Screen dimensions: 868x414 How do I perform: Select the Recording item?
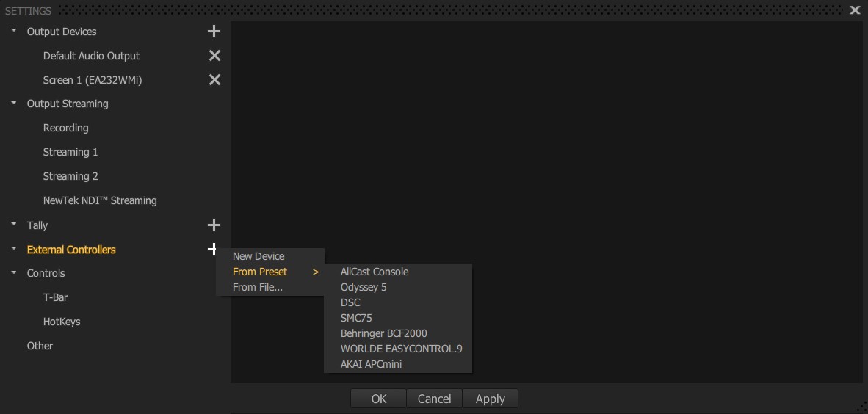click(x=66, y=128)
